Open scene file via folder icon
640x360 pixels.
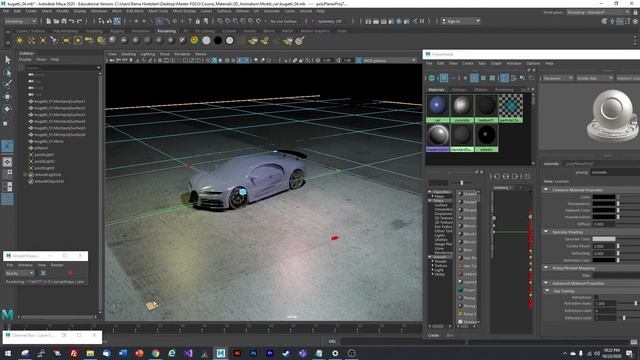[56, 21]
